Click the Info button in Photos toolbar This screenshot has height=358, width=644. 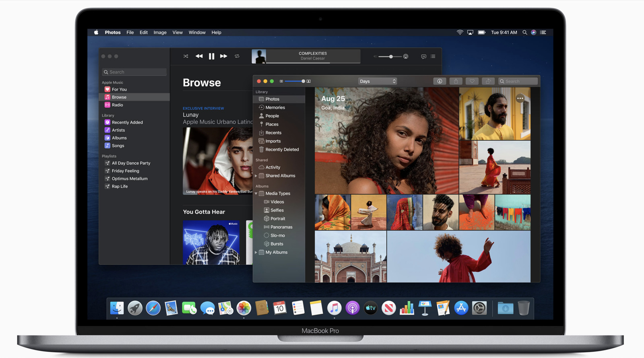click(440, 81)
